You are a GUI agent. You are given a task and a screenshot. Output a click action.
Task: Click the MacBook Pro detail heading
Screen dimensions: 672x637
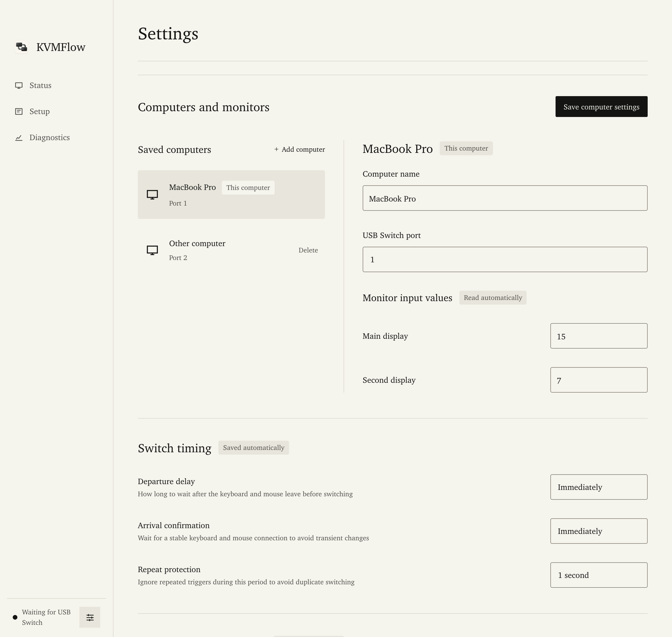click(x=397, y=149)
